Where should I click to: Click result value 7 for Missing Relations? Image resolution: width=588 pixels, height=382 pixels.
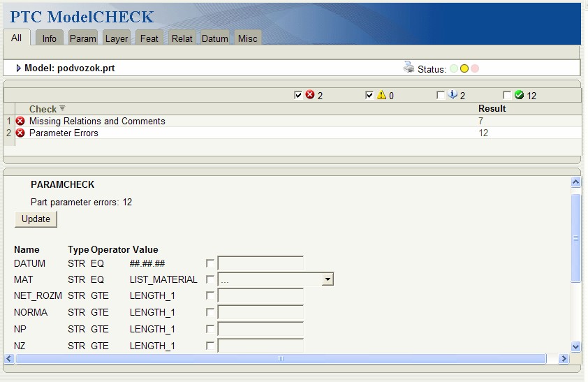[x=480, y=121]
